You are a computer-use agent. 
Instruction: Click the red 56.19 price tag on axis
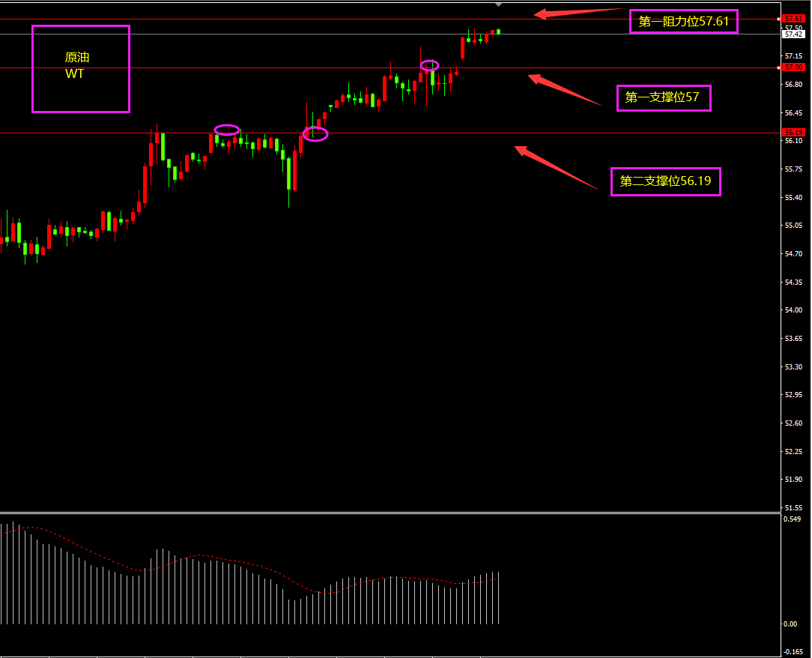(x=793, y=133)
